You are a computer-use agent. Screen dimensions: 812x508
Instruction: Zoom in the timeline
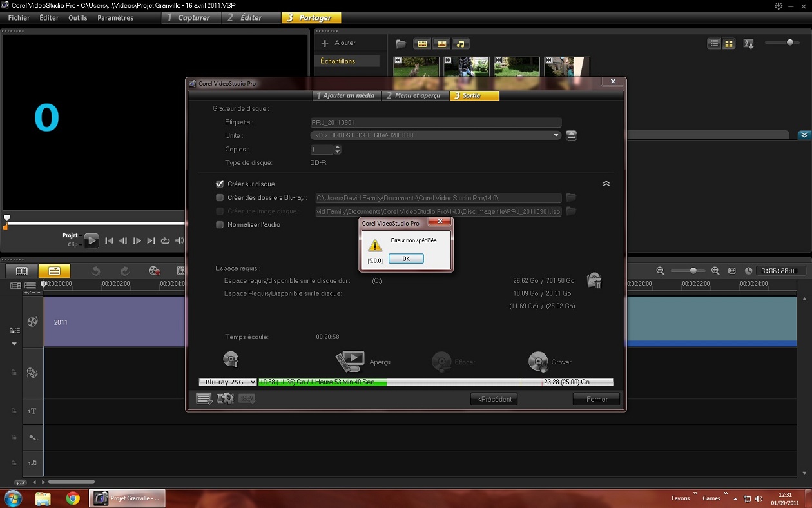pos(715,271)
